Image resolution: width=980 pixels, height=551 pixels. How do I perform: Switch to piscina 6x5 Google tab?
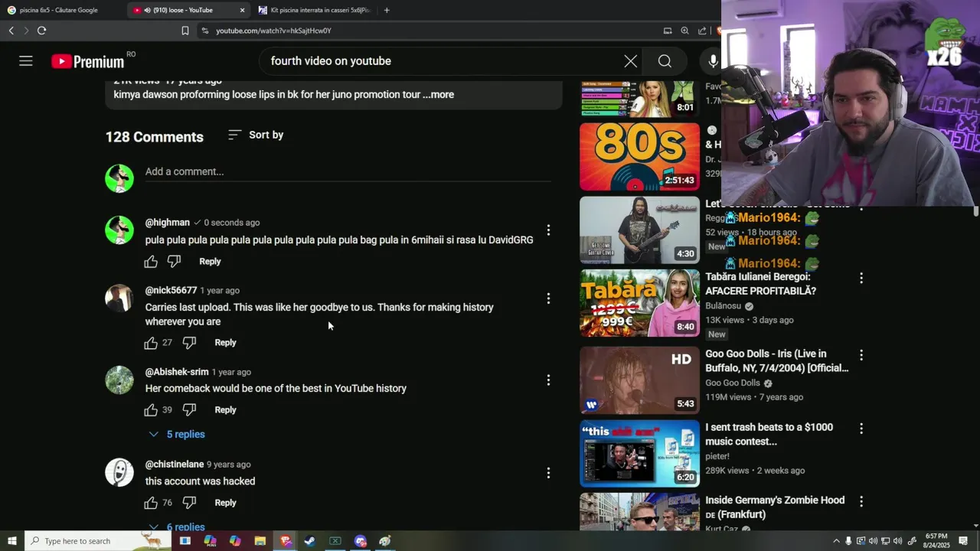point(60,10)
